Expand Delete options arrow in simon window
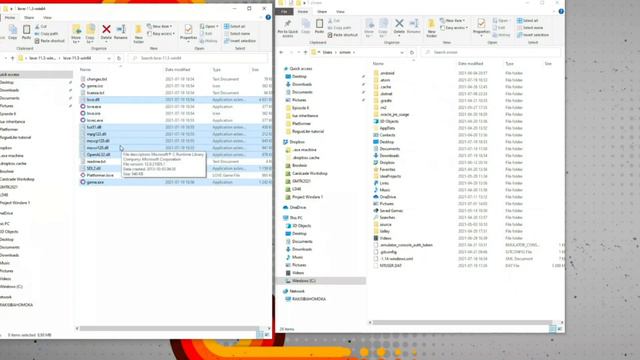This screenshot has height=360, width=640. coord(399,36)
